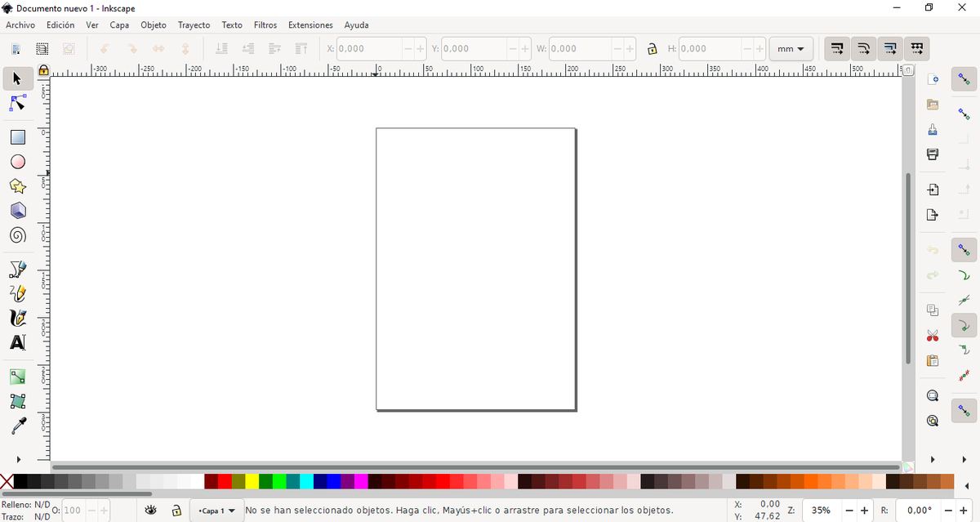Zoom to fit drawing icon

coord(933,421)
